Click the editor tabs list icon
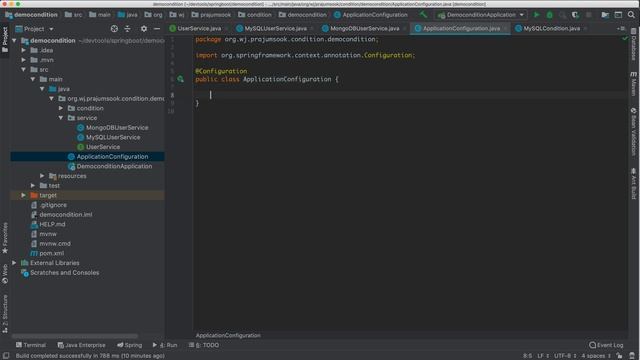 pyautogui.click(x=621, y=29)
